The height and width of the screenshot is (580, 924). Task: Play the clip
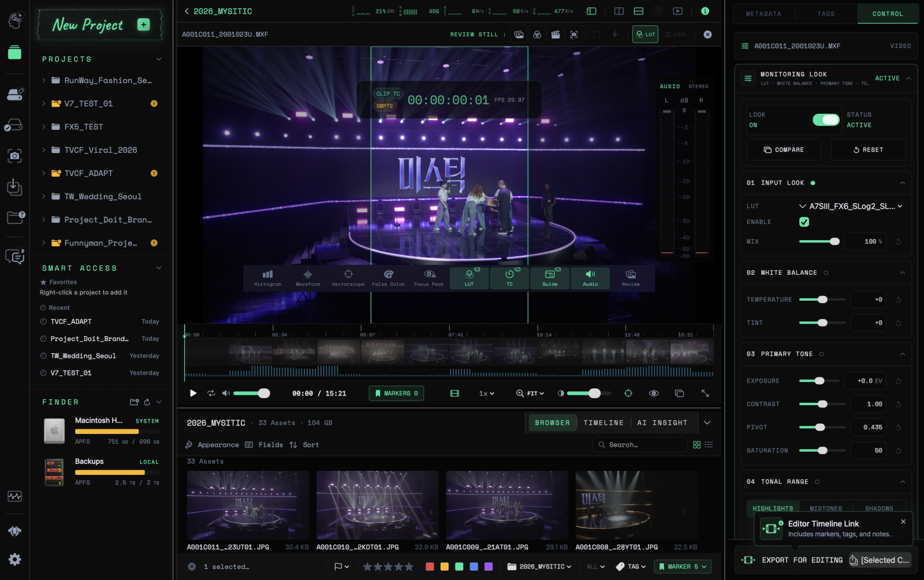(193, 393)
